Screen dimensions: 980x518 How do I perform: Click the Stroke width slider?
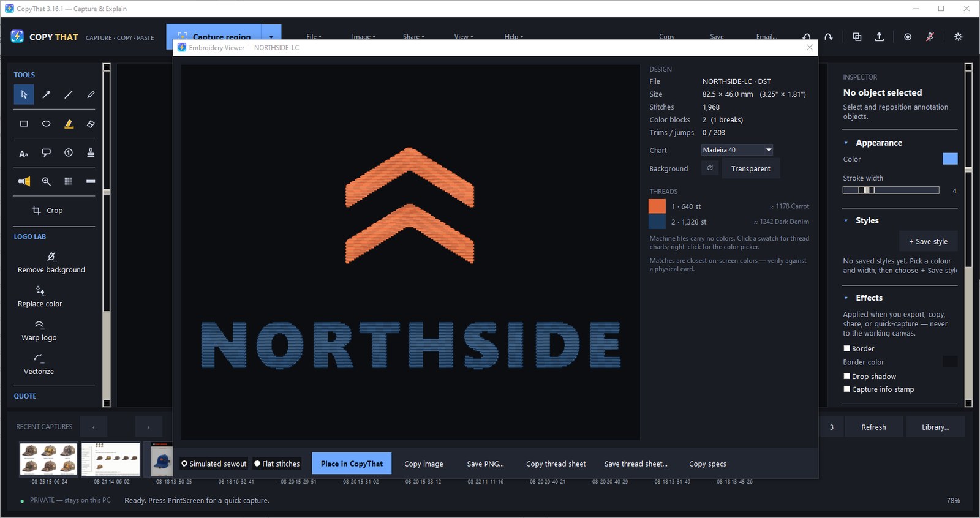(x=891, y=190)
